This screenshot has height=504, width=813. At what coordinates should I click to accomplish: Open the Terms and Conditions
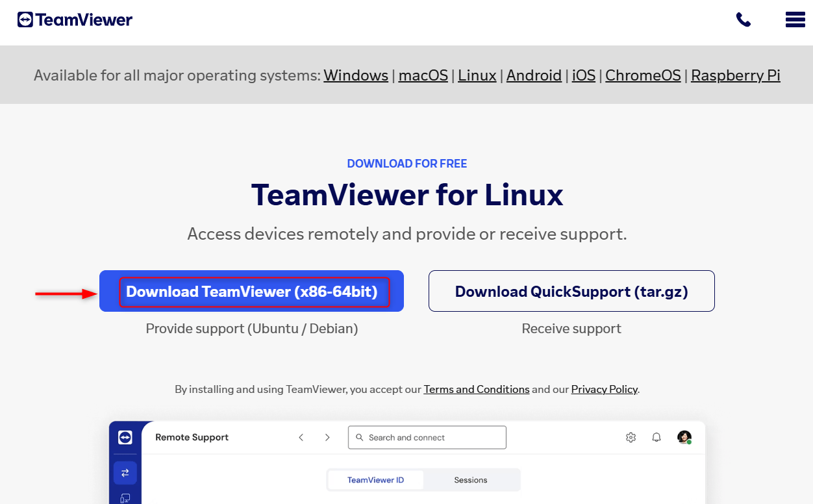(x=476, y=389)
